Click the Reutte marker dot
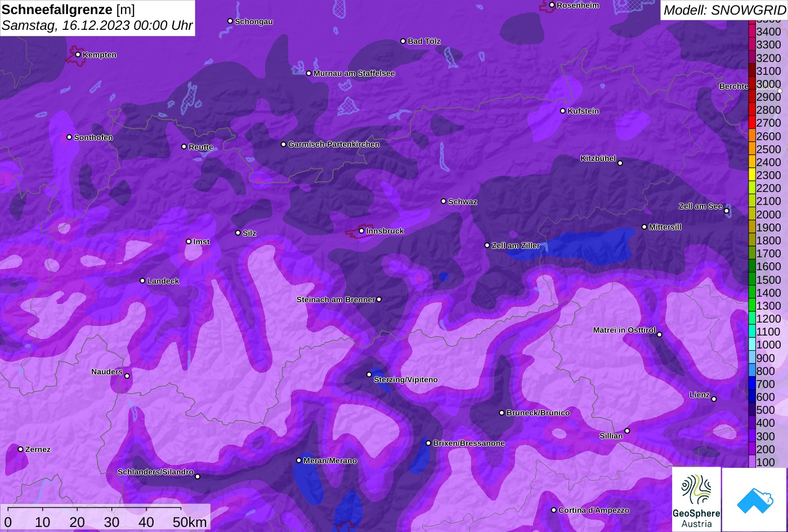Screen dimensions: 788x532 (x=183, y=146)
